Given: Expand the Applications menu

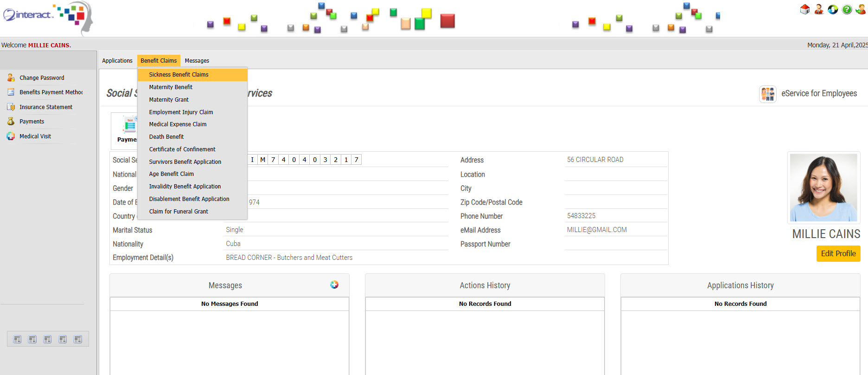Looking at the screenshot, I should [117, 61].
